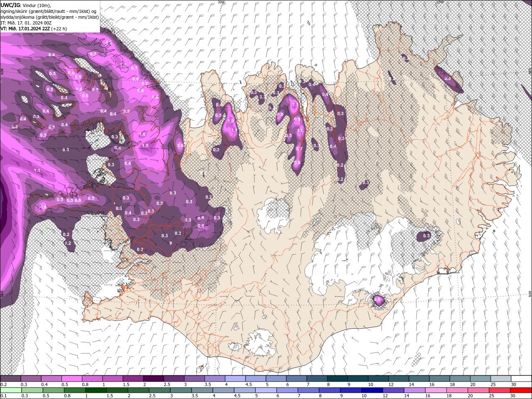Pick the darkest purple snow swatch between 2 and 2.5
The height and width of the screenshot is (399, 532).
pos(153,379)
